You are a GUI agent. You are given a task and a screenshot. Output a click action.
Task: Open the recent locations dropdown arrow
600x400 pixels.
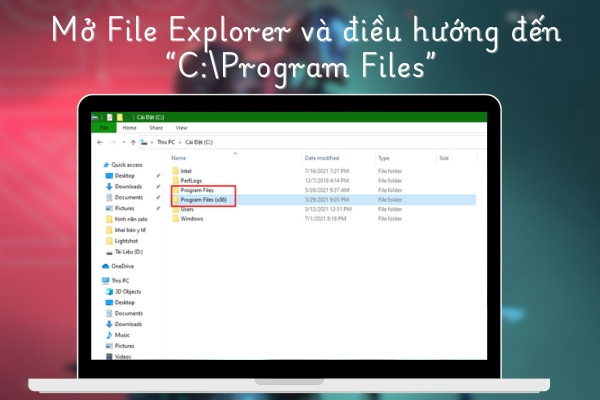coord(124,142)
